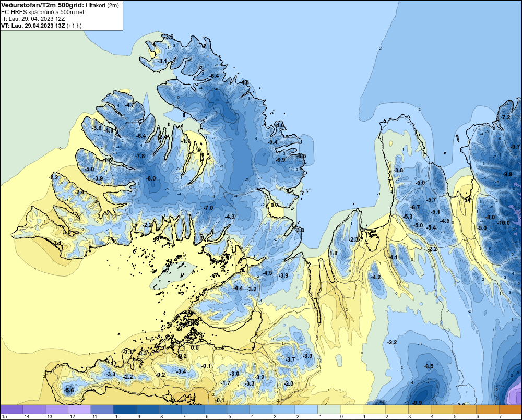Click the "VT: Lau. 29.04.2023 13Z" valid-time line

[32, 26]
